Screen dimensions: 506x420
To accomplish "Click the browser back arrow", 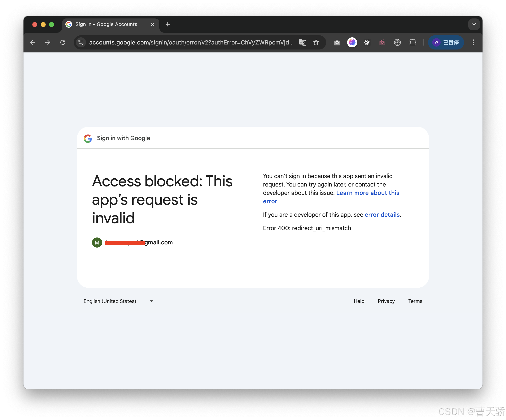I will [x=33, y=42].
